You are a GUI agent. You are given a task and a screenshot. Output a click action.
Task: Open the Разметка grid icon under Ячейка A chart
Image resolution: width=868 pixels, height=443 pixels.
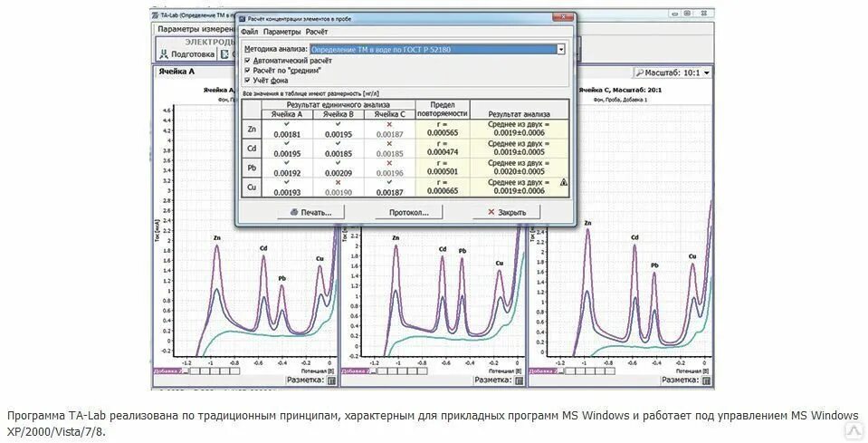pyautogui.click(x=331, y=381)
